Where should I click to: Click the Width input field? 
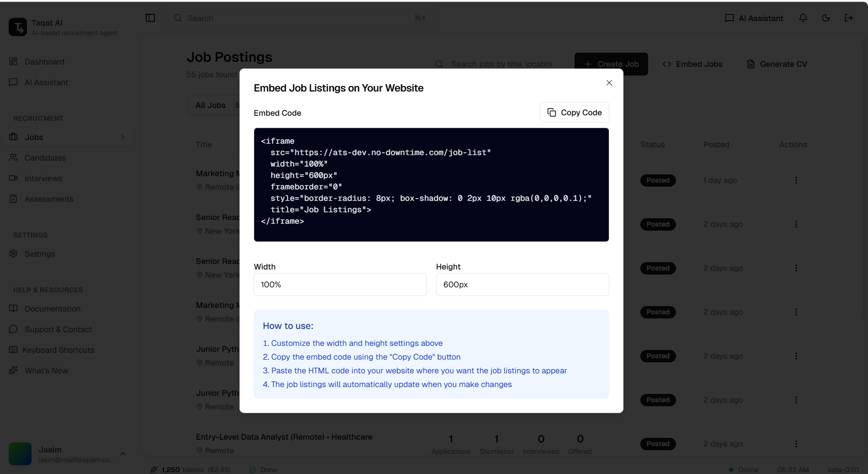(340, 284)
